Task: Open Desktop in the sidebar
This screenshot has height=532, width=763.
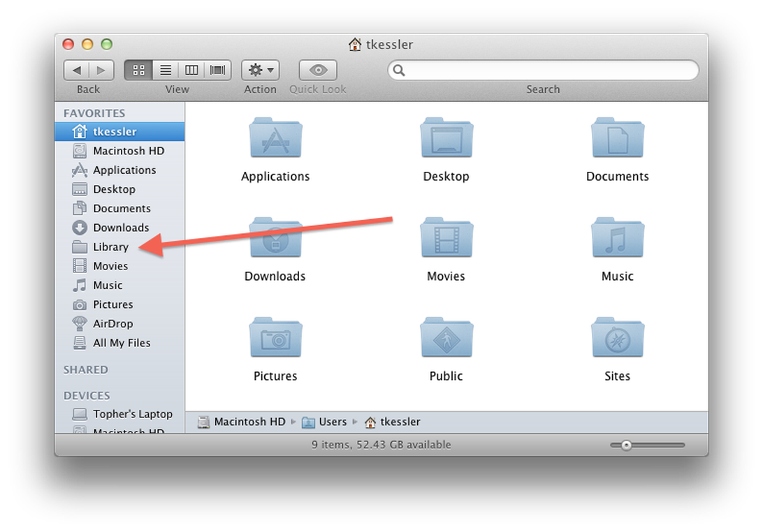Action: coord(119,189)
